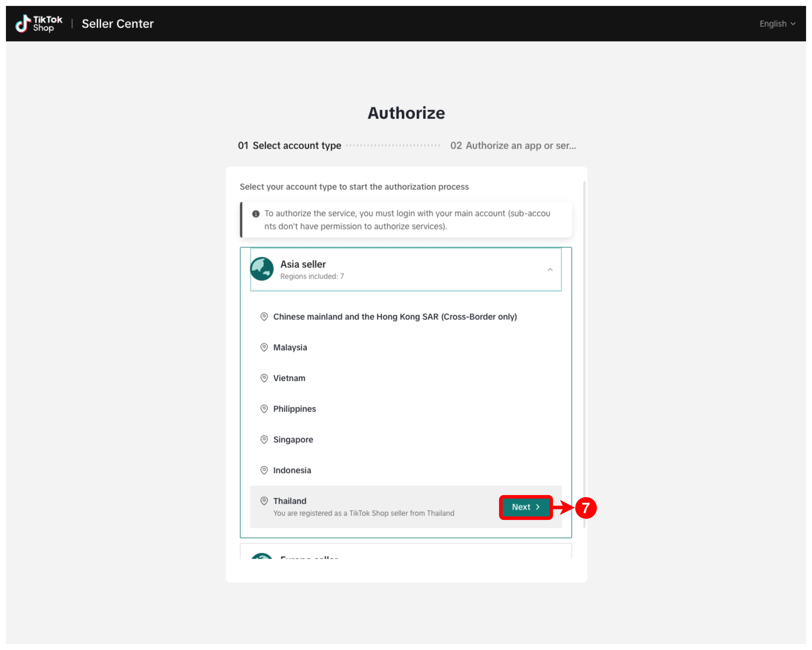The width and height of the screenshot is (812, 650).
Task: Click location pin icon beside Singapore
Action: pos(264,440)
